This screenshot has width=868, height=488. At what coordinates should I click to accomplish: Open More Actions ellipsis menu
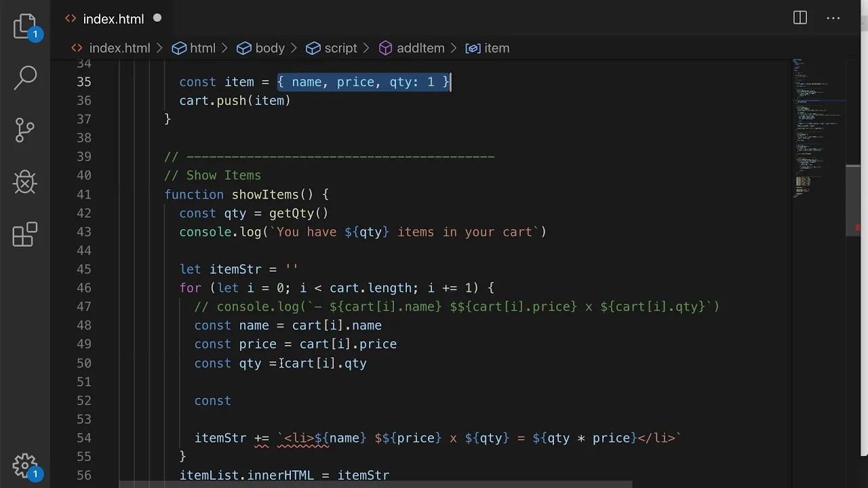coord(833,18)
